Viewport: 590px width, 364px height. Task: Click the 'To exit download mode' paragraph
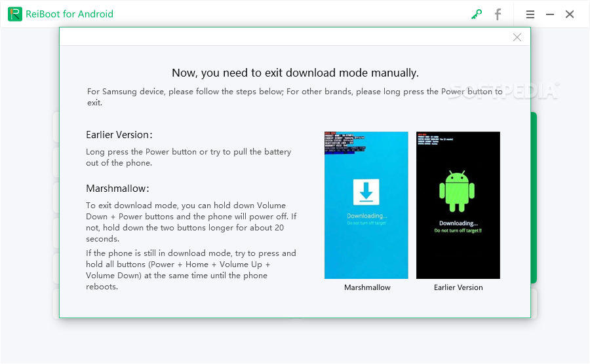(x=191, y=222)
